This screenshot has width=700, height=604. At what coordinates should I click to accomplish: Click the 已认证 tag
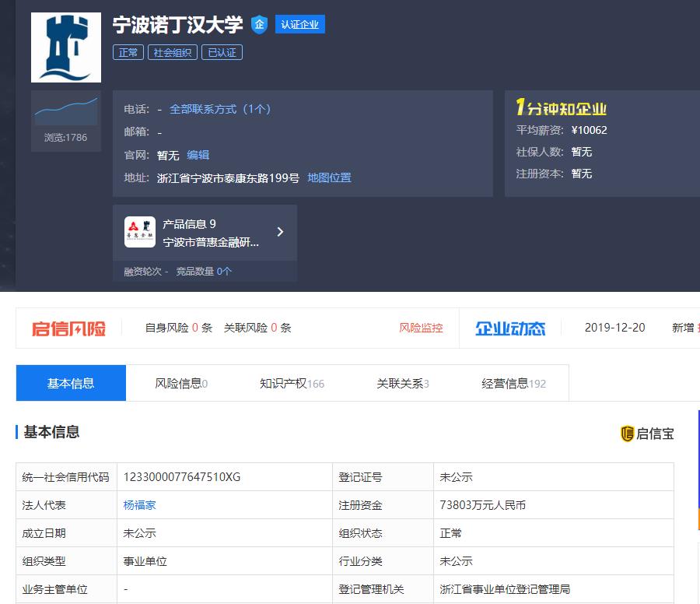(x=222, y=52)
